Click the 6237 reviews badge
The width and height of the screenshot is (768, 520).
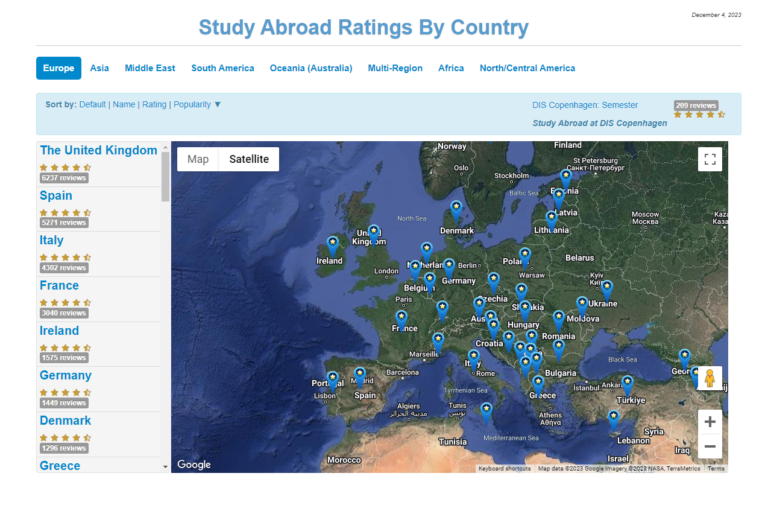click(64, 178)
